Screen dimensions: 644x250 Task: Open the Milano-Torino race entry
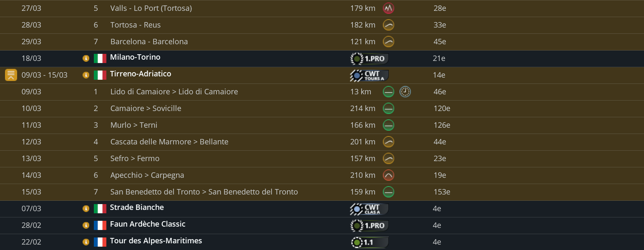[135, 57]
